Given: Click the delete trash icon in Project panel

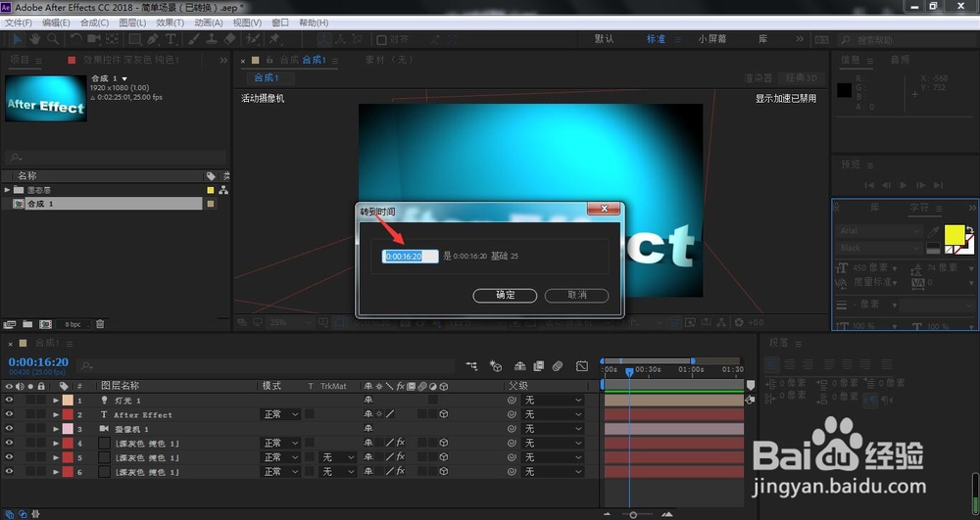Looking at the screenshot, I should coord(100,324).
